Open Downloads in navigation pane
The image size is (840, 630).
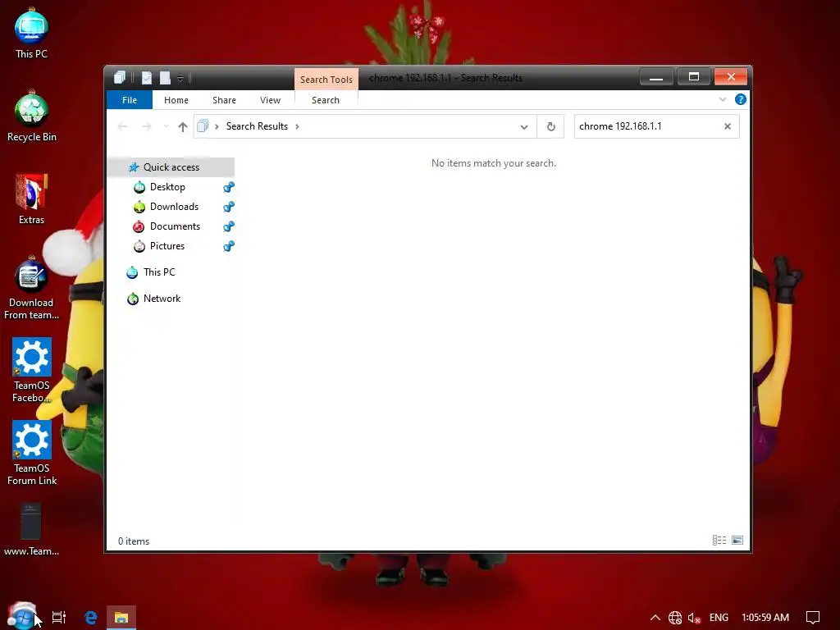coord(174,207)
